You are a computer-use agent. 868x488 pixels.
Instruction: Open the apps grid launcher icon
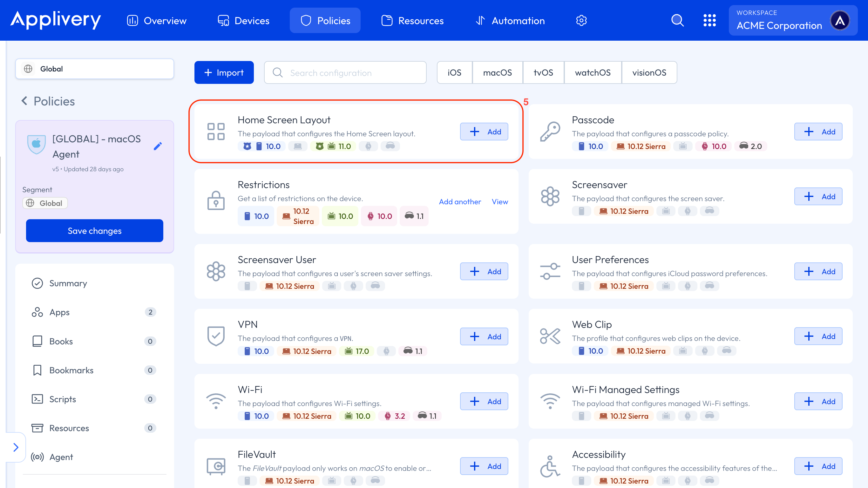(x=709, y=21)
